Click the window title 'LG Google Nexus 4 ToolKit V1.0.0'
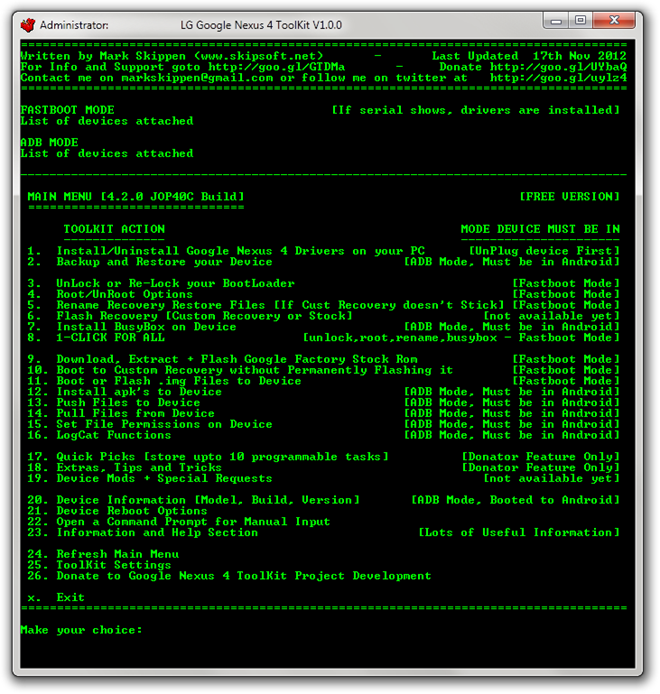Screen dimensions: 660x694 coord(261,25)
